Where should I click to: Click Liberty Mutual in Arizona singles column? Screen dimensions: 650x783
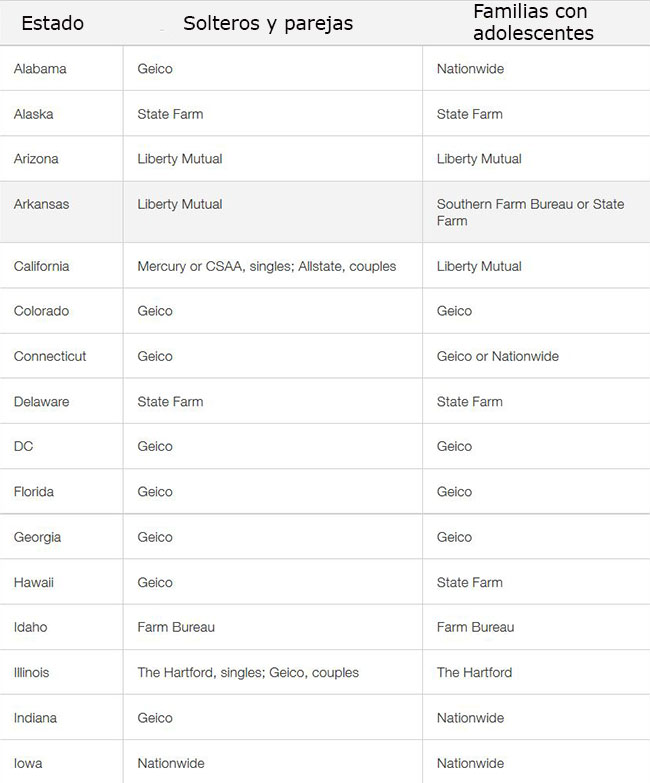click(x=180, y=159)
